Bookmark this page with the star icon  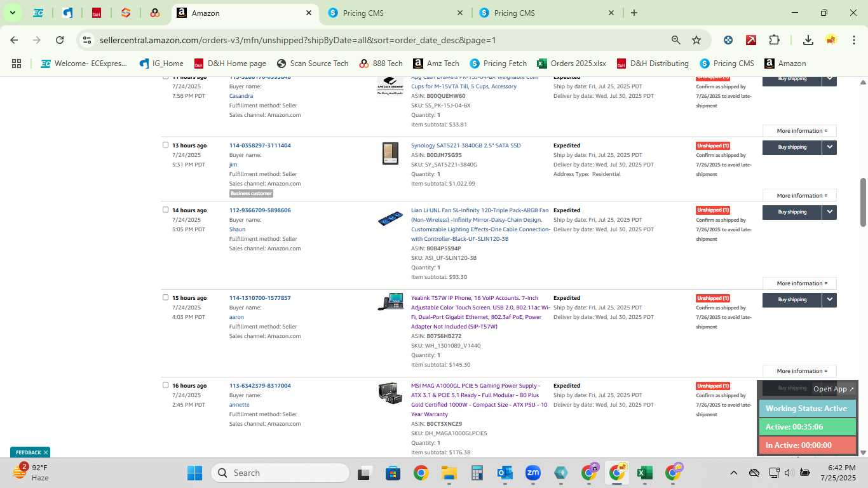(696, 40)
